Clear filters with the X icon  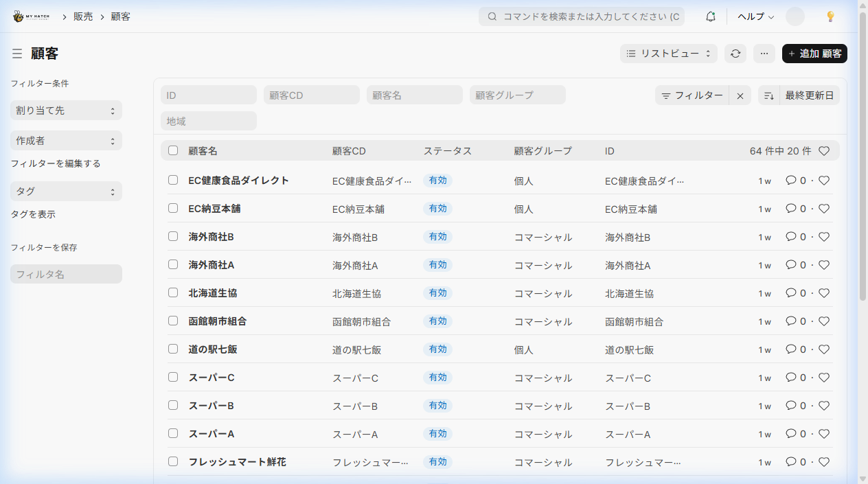[740, 96]
